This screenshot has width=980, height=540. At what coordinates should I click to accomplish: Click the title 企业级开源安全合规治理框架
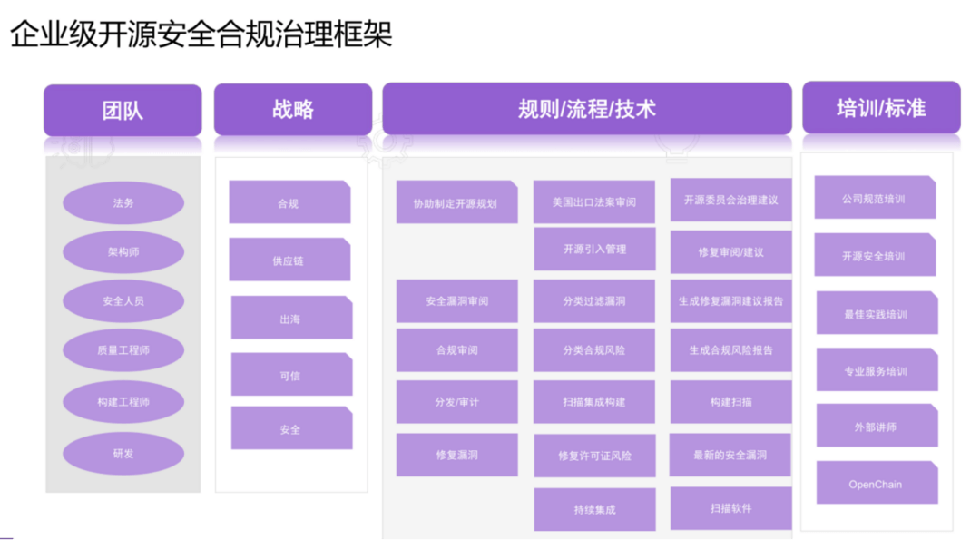[x=201, y=34]
